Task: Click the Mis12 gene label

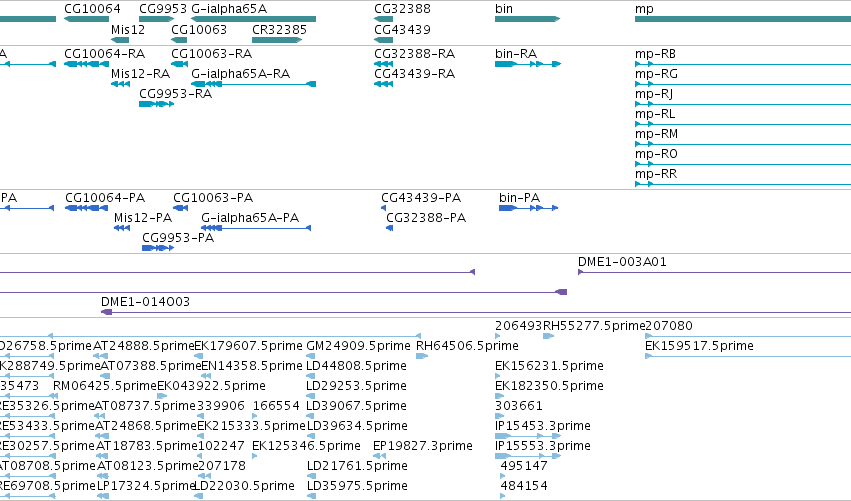Action: tap(128, 29)
